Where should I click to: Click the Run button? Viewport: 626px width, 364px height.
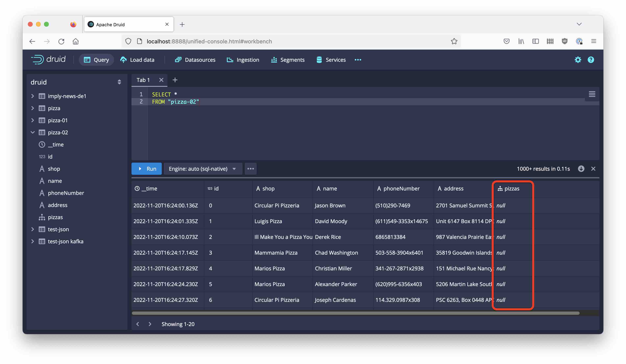[x=147, y=168]
